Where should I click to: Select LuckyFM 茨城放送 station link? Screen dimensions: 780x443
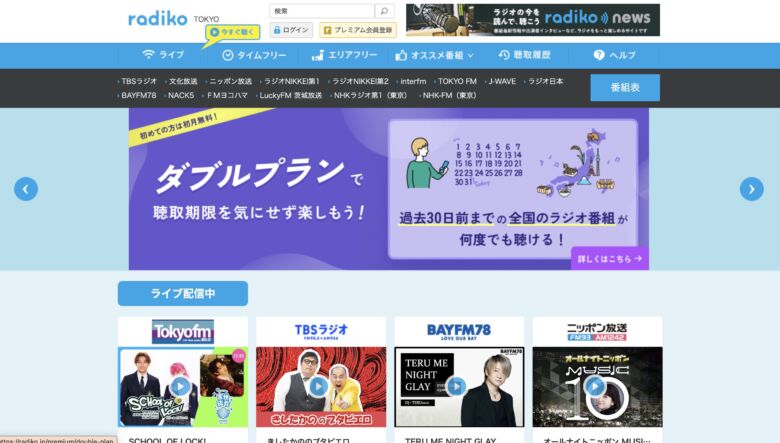pos(291,95)
